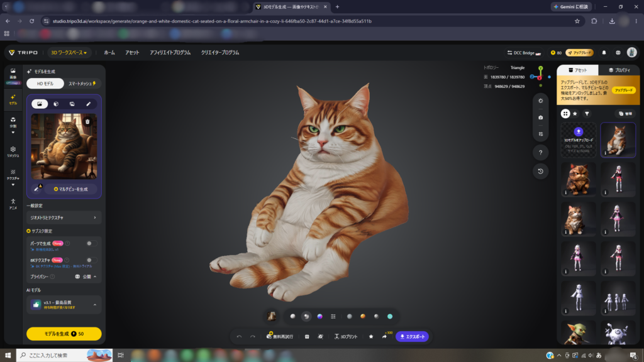Screen dimensions: 644x362
Task: Open the notifications bell
Action: coord(604,53)
